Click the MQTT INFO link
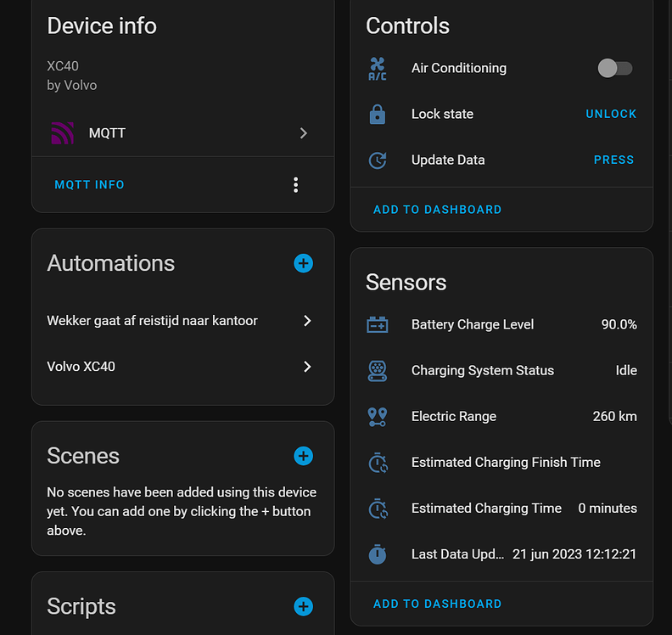The width and height of the screenshot is (672, 635). tap(89, 184)
